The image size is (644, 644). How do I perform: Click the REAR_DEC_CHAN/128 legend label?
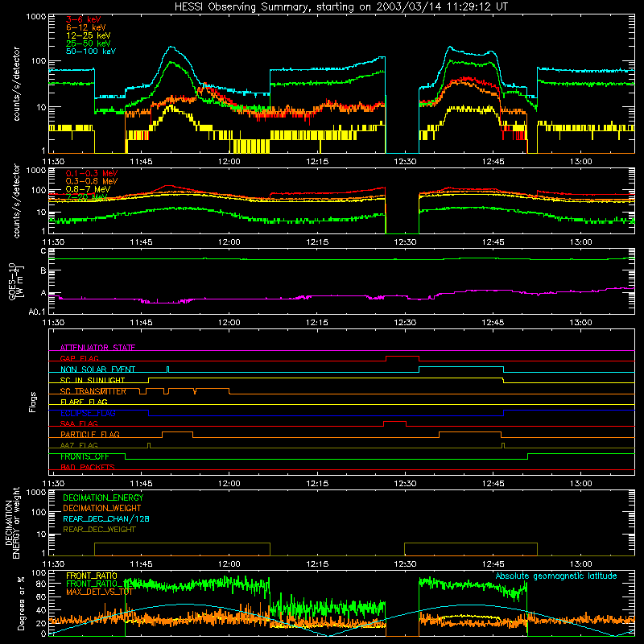[x=106, y=519]
